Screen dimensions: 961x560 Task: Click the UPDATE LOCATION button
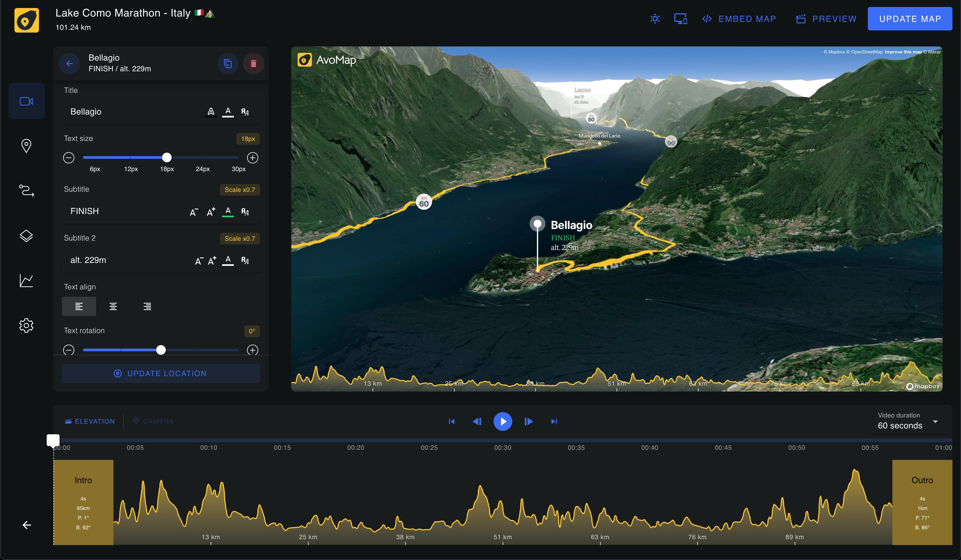click(161, 374)
